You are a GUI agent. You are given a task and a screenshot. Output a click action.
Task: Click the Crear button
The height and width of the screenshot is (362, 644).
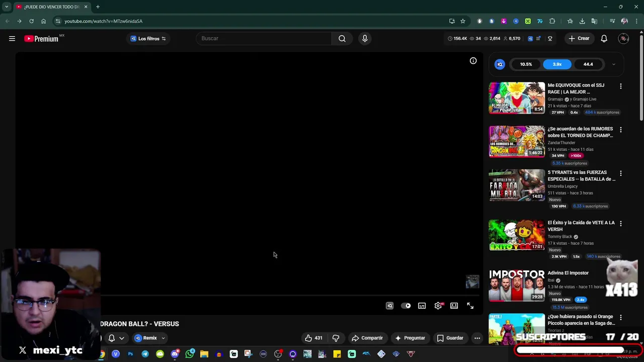579,39
